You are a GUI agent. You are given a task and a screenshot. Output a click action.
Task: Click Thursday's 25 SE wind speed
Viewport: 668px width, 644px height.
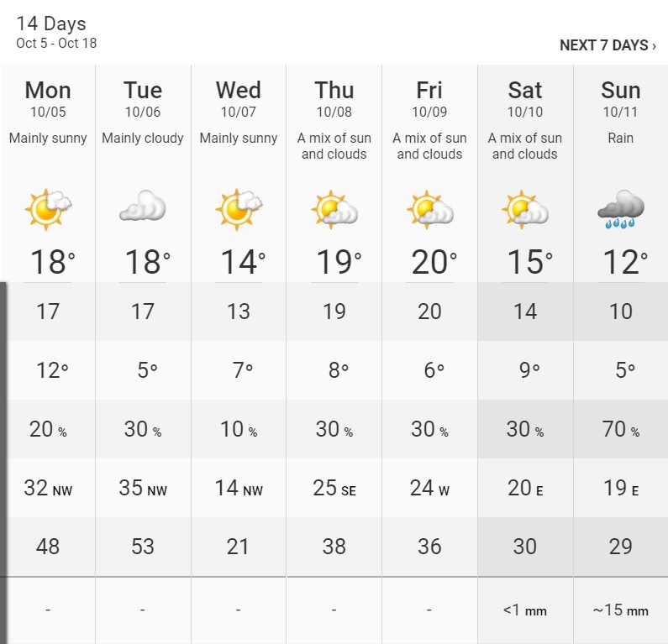(334, 488)
